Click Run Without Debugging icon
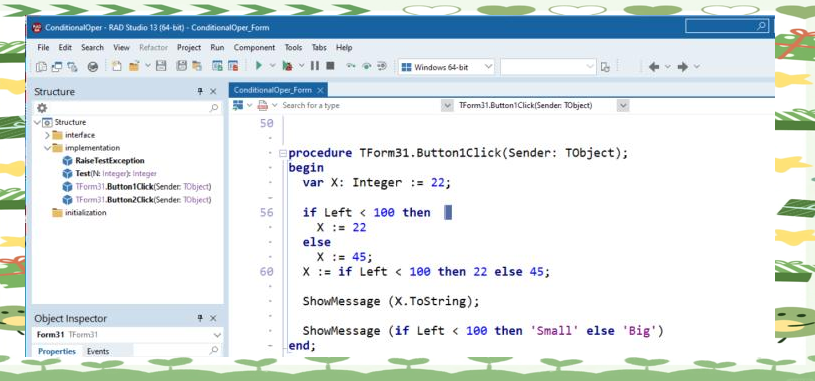 (287, 66)
